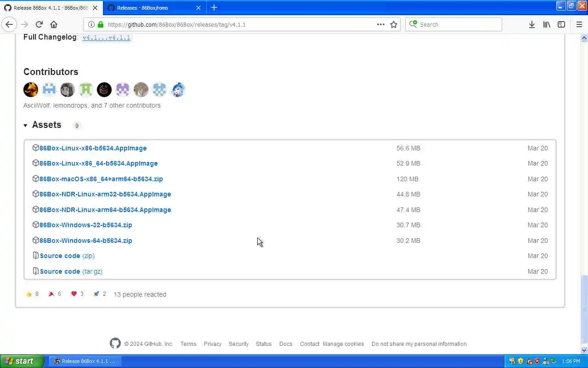This screenshot has width=588, height=368.
Task: Switch to the Release 86Box 4.1.1 tab
Action: 51,8
